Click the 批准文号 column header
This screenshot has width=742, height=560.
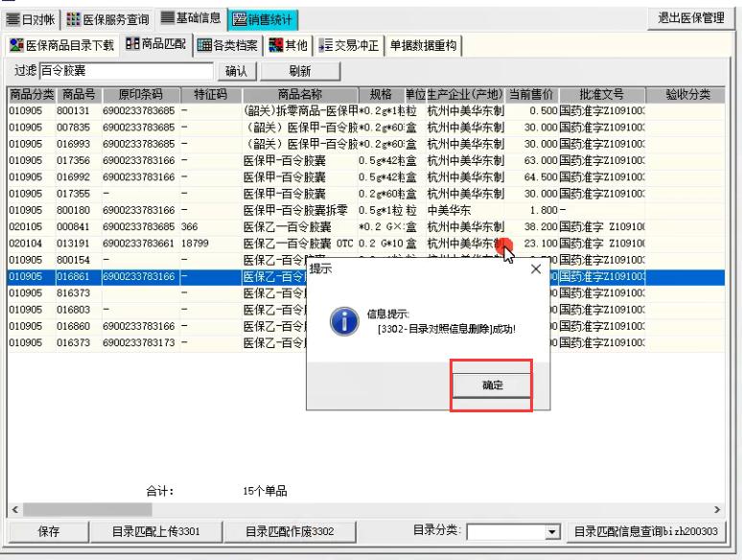(601, 95)
